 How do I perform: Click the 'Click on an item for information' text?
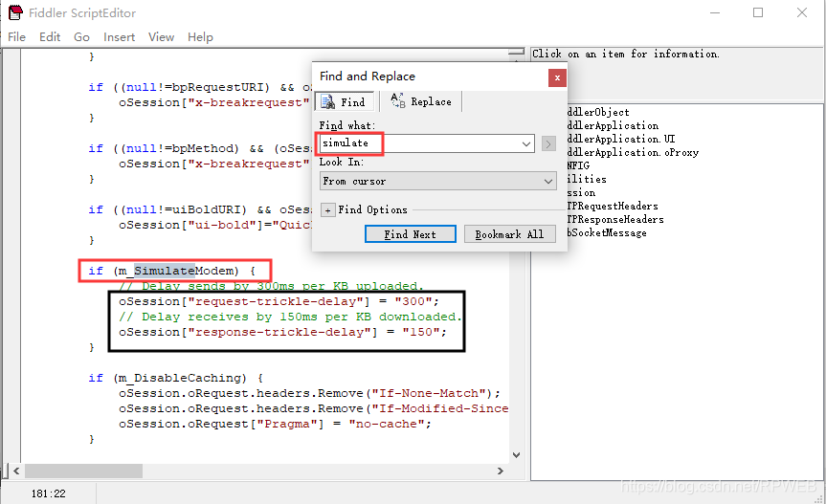coord(625,54)
